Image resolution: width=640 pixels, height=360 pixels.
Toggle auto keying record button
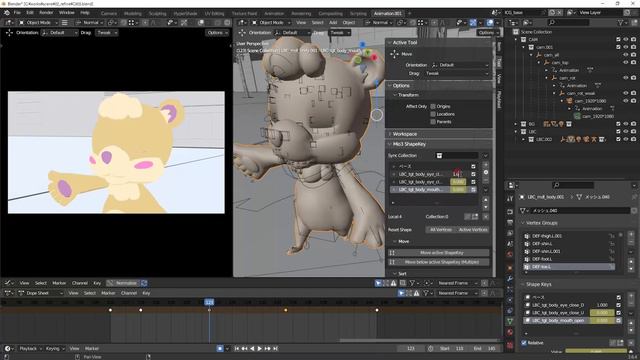(220, 349)
